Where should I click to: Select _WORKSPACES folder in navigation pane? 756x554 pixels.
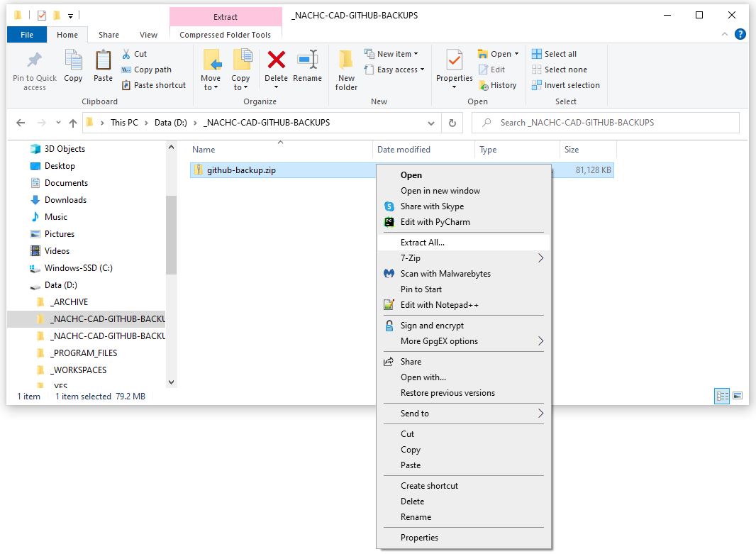(79, 370)
